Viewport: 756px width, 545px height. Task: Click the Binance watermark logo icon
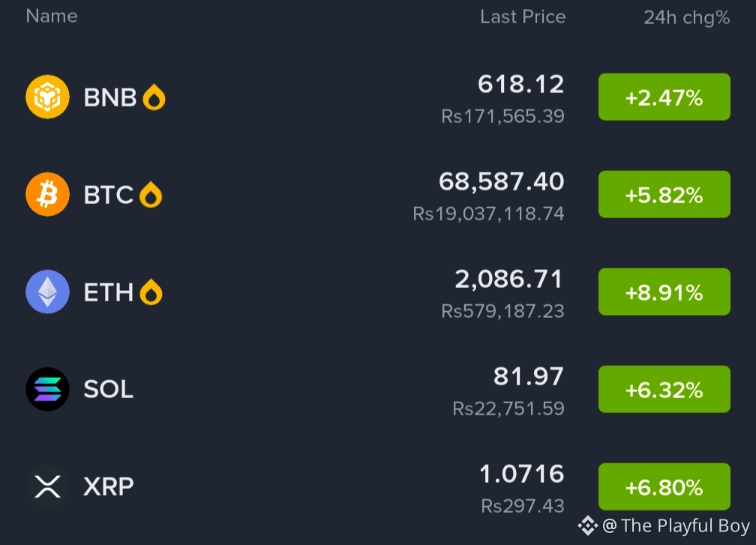(x=588, y=526)
